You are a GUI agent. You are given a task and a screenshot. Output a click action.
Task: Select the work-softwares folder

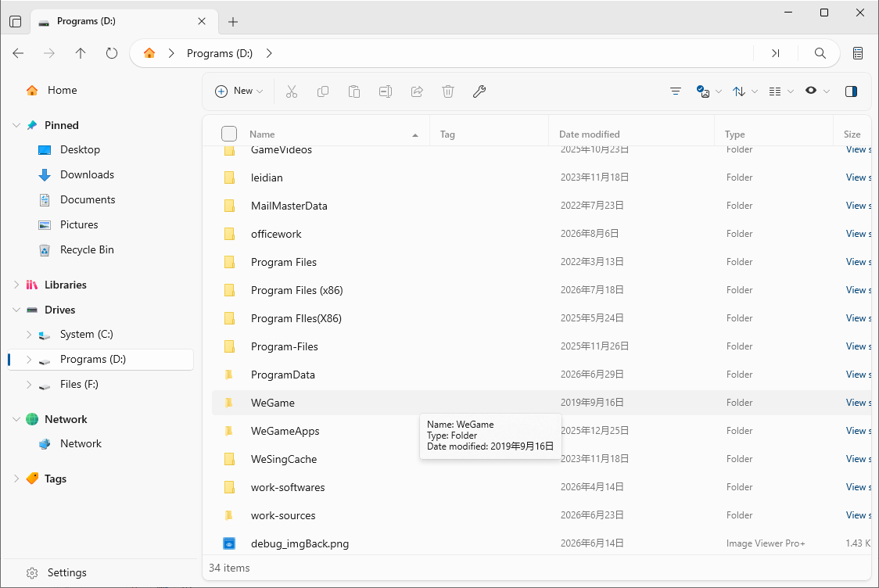coord(288,487)
